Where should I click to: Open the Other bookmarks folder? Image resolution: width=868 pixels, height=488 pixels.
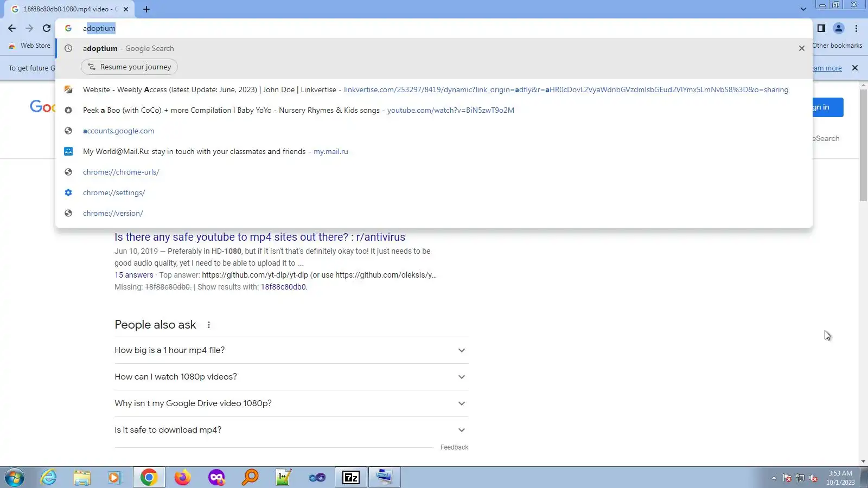pos(837,46)
